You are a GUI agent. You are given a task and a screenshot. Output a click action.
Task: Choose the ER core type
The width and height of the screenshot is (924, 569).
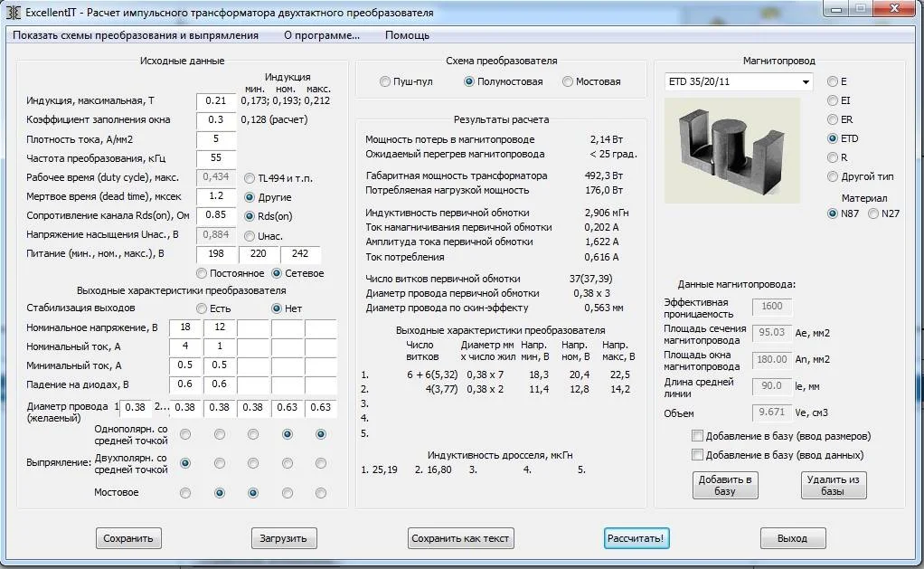(x=833, y=119)
